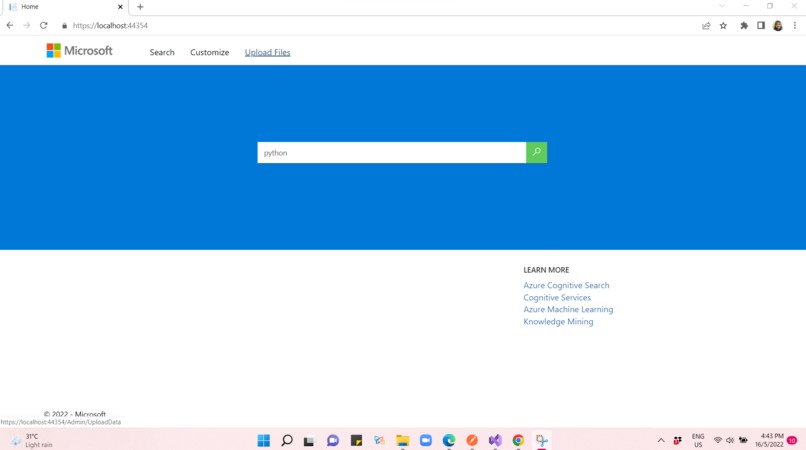This screenshot has height=450, width=806.
Task: Open tab search chevron in title bar
Action: click(x=722, y=6)
